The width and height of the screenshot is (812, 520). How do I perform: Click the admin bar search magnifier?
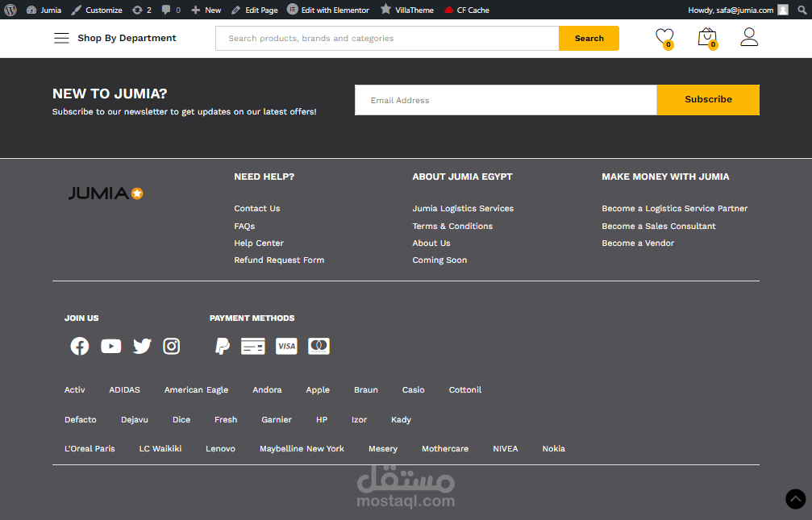[x=802, y=10]
